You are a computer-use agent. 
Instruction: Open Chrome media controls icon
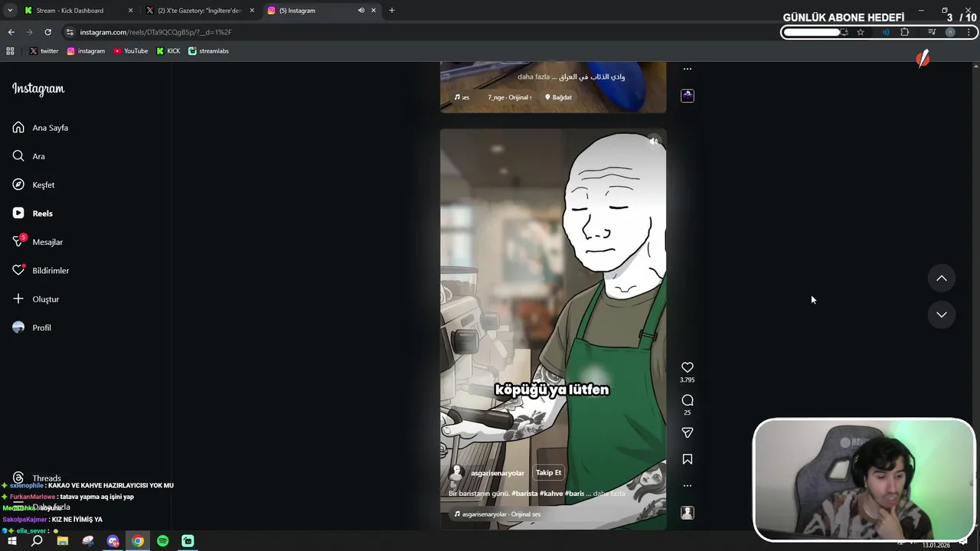tap(932, 32)
